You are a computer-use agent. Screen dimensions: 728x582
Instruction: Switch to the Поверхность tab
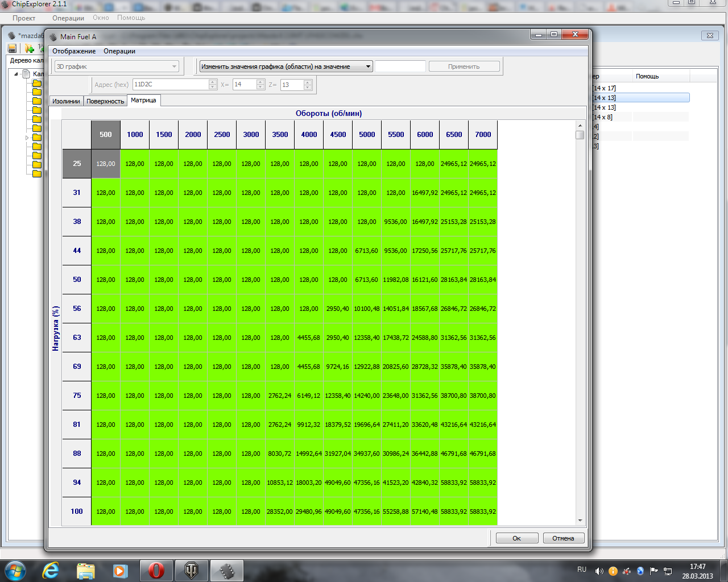[x=105, y=101]
